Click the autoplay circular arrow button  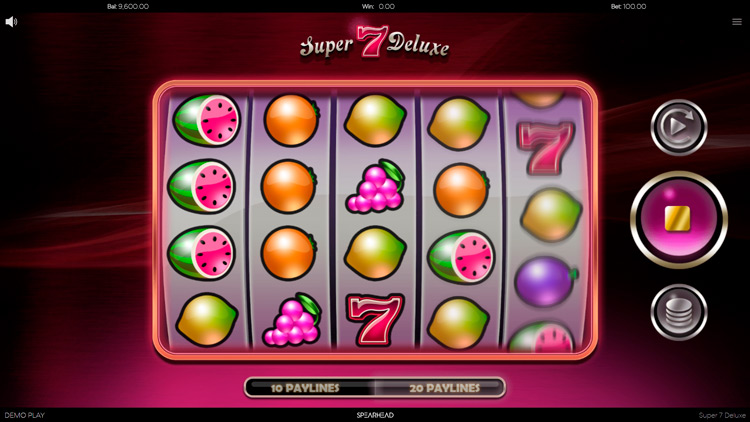pyautogui.click(x=679, y=127)
